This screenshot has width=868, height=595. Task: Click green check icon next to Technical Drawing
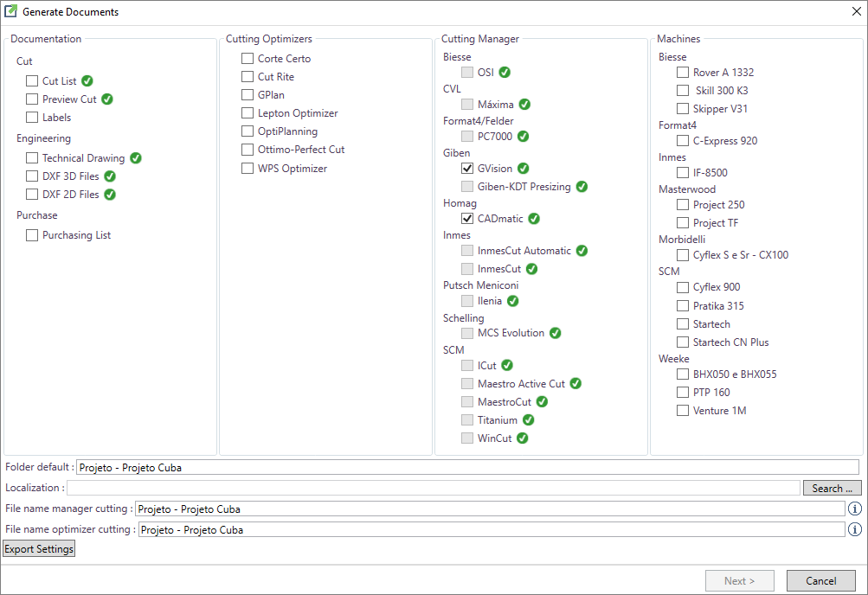136,158
